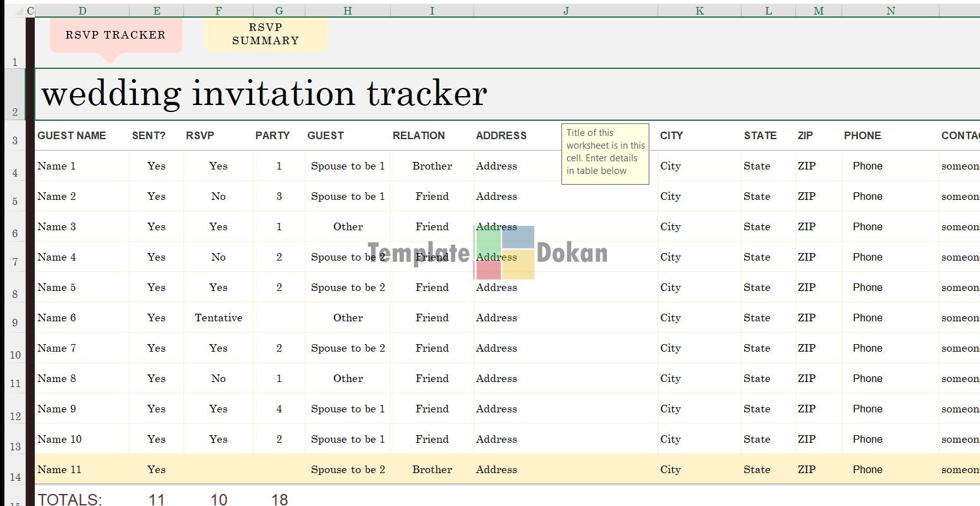
Task: Click the Brother relation cell for Name 1
Action: click(432, 166)
